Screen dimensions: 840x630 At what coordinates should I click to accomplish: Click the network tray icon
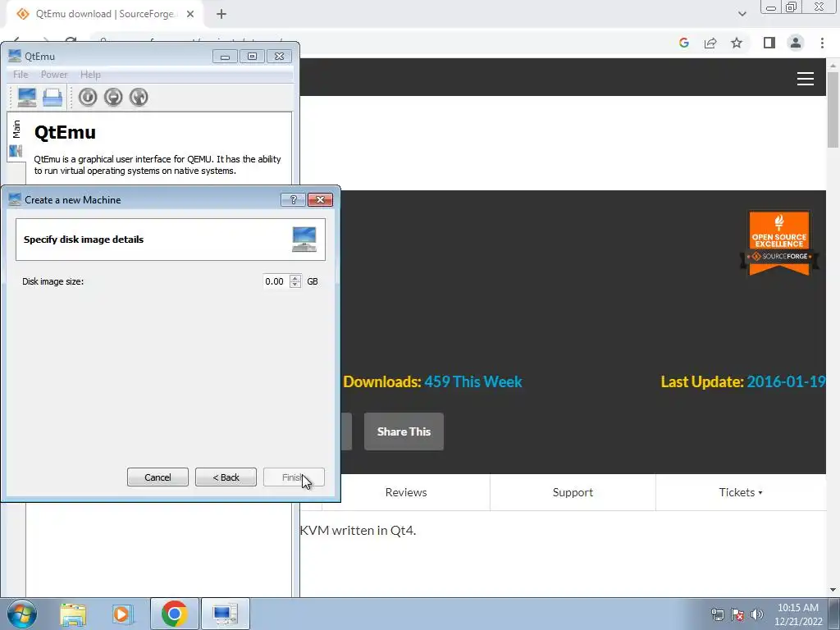coord(717,614)
